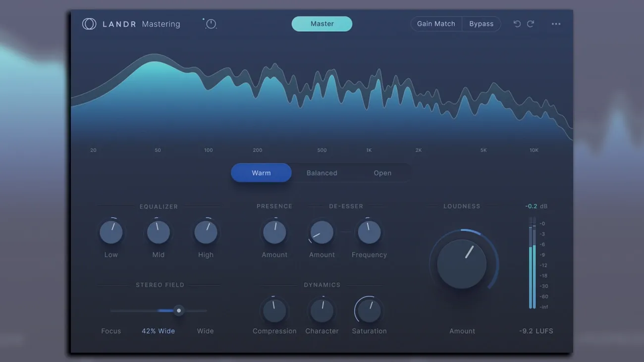Screen dimensions: 644x362
Task: Click the Wide label of Stereo Field
Action: click(x=205, y=331)
